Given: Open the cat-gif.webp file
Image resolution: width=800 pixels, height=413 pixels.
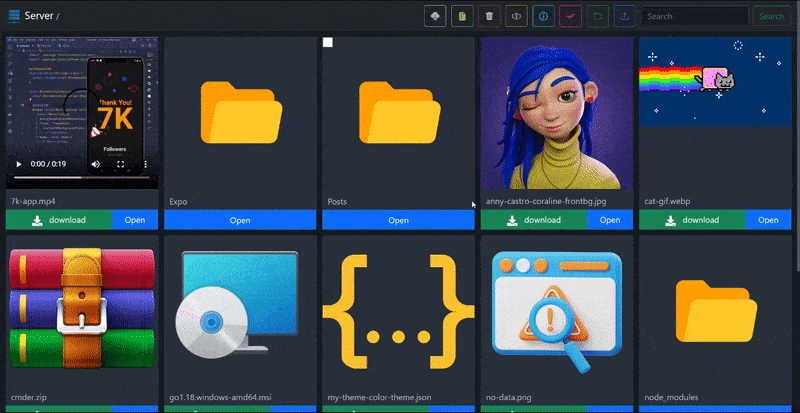Looking at the screenshot, I should coord(768,220).
